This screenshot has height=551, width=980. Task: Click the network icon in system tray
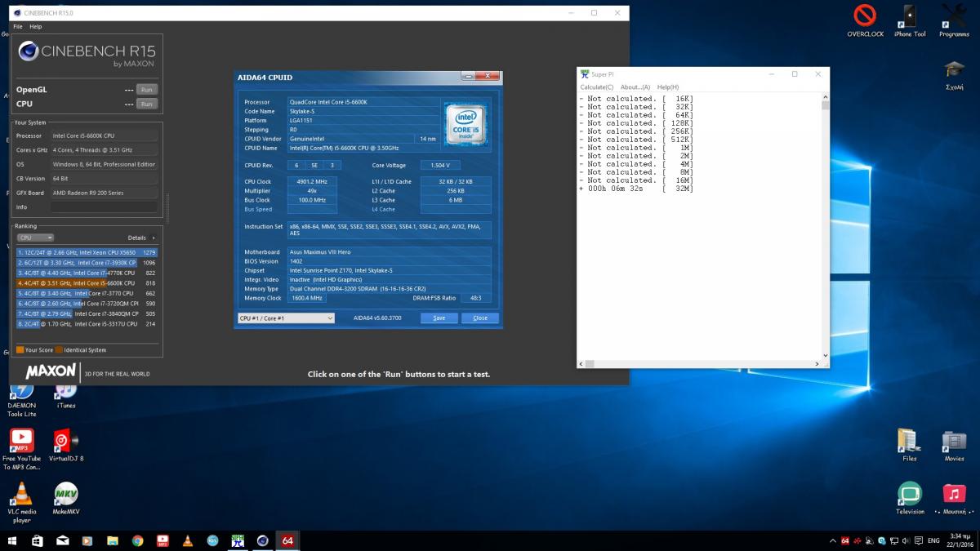tap(893, 540)
